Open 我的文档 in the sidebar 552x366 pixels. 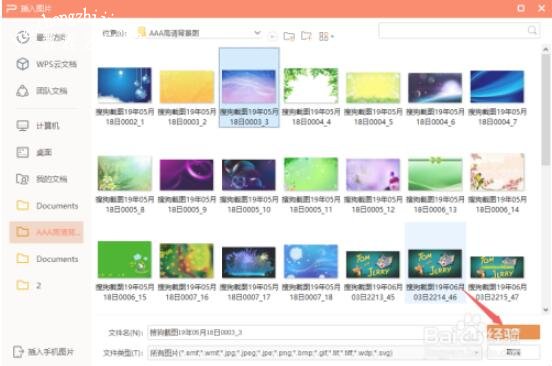pos(42,179)
